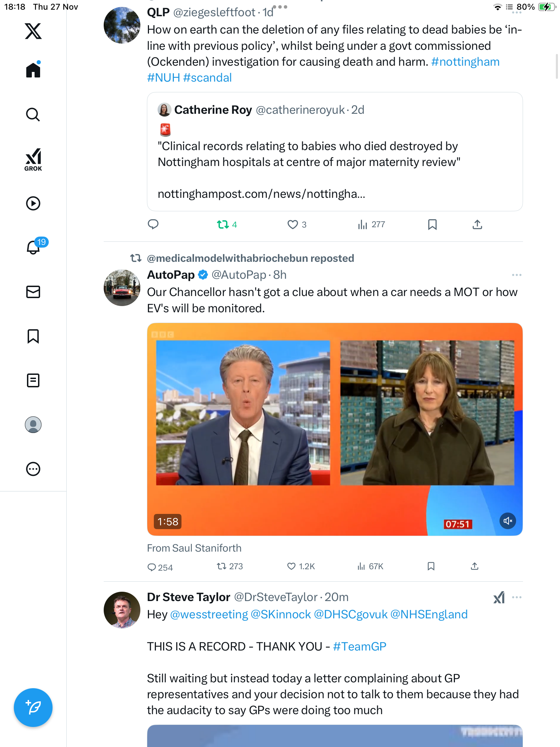Open the video tab in sidebar
This screenshot has width=560, height=747.
pos(33,203)
